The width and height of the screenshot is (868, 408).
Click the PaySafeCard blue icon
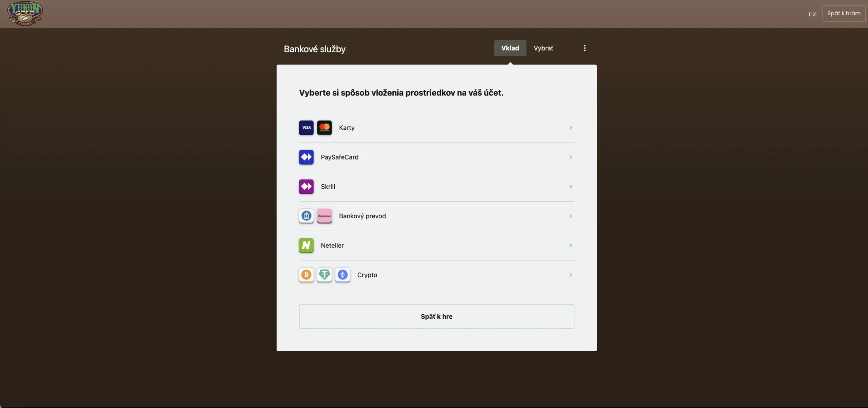pyautogui.click(x=306, y=157)
